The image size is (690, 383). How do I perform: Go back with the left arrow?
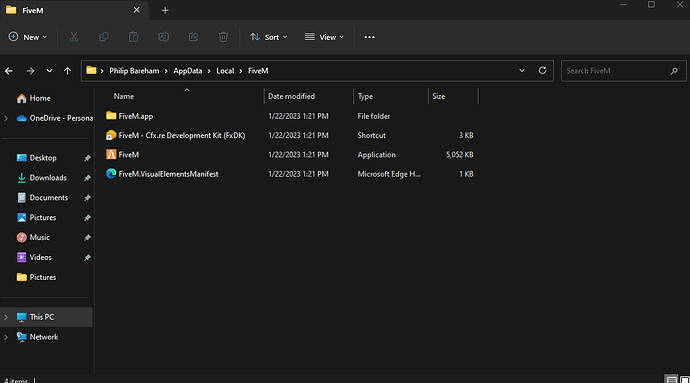[x=9, y=71]
